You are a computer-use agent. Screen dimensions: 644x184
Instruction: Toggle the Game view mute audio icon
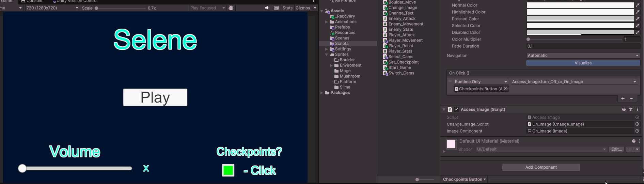267,8
